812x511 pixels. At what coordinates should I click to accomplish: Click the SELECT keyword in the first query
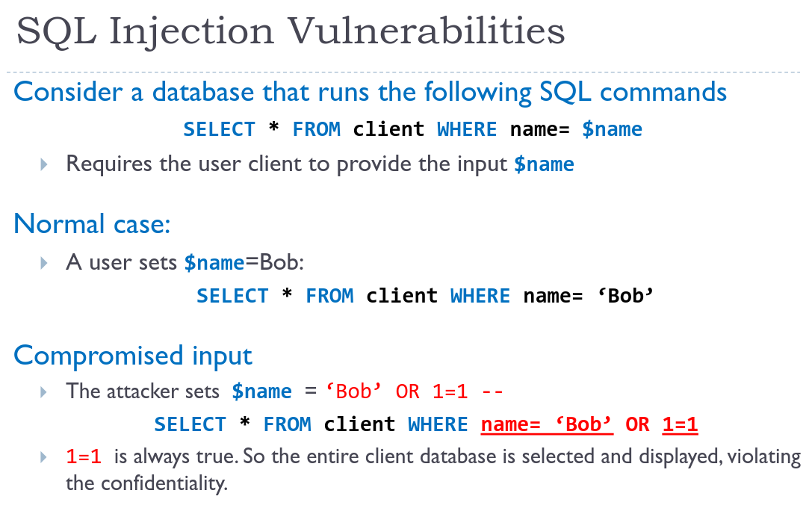click(219, 129)
